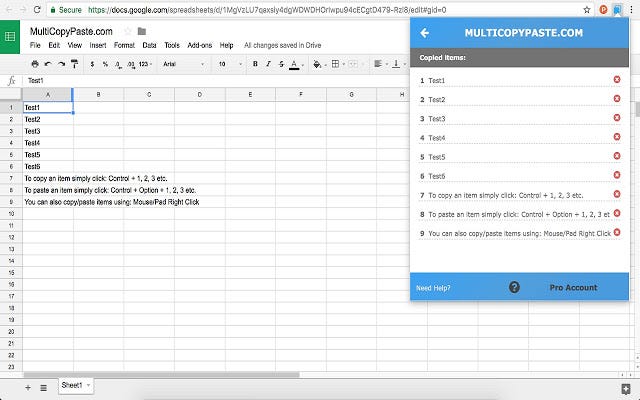Redo the last action
This screenshot has width=640, height=400.
click(x=61, y=64)
